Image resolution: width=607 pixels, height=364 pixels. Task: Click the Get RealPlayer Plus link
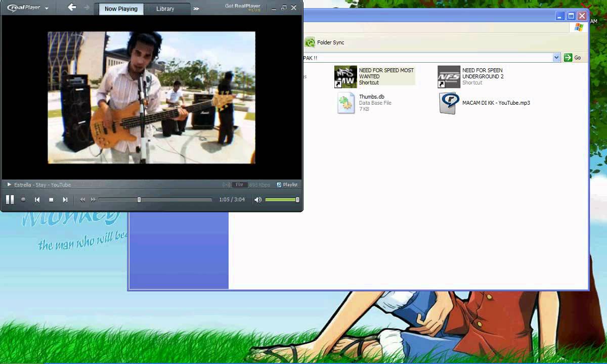(x=243, y=7)
